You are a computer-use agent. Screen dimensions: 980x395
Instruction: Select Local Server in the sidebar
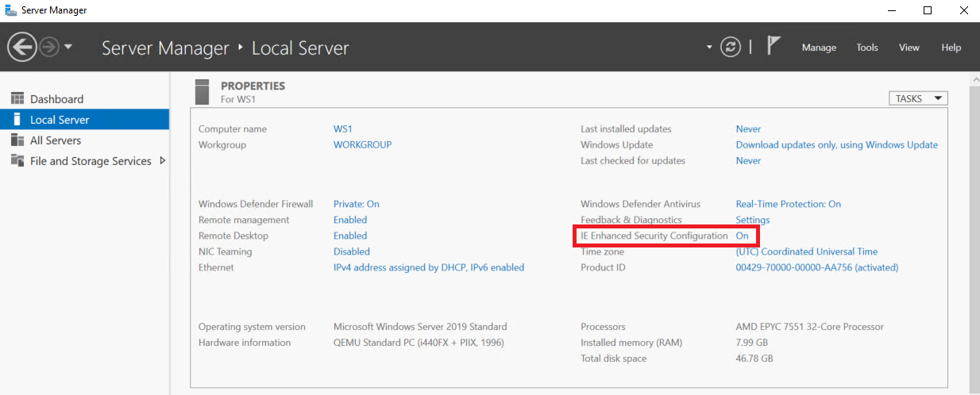(60, 120)
